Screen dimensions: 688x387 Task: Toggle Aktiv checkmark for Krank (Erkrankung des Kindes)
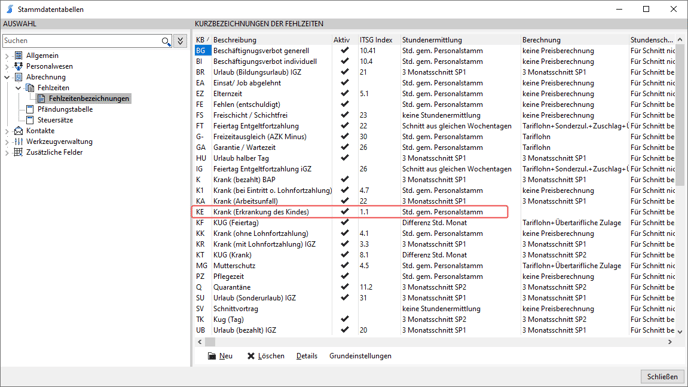click(344, 211)
